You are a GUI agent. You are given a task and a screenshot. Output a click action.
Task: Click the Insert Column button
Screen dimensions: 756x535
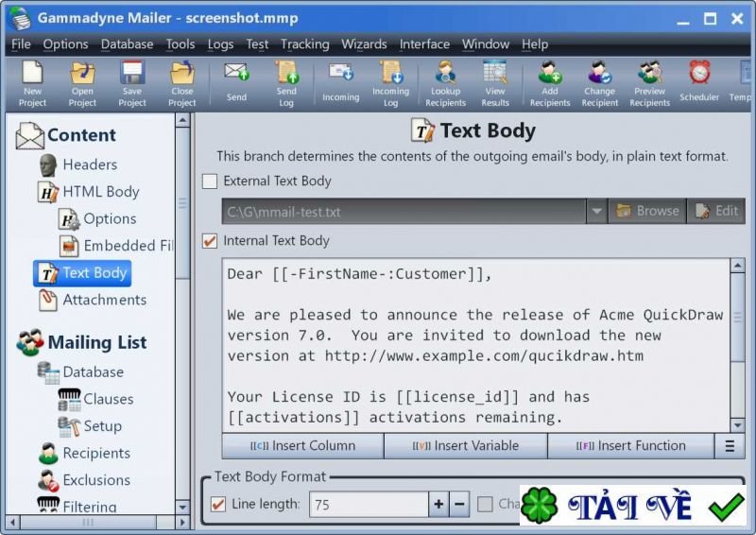pyautogui.click(x=302, y=446)
